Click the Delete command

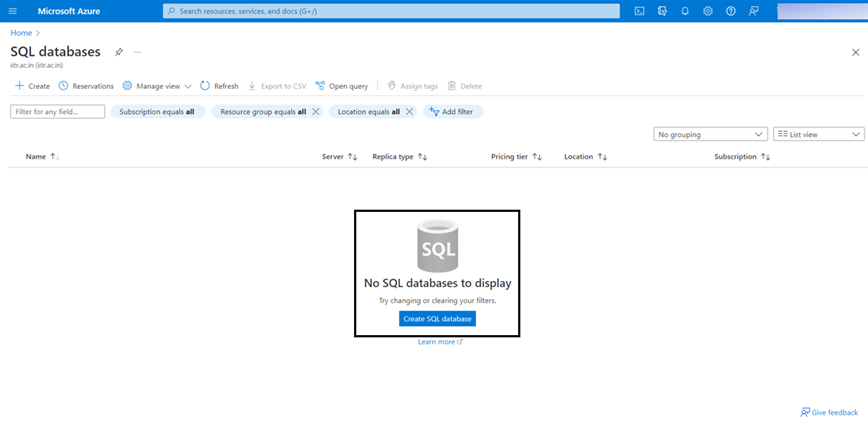pyautogui.click(x=465, y=86)
